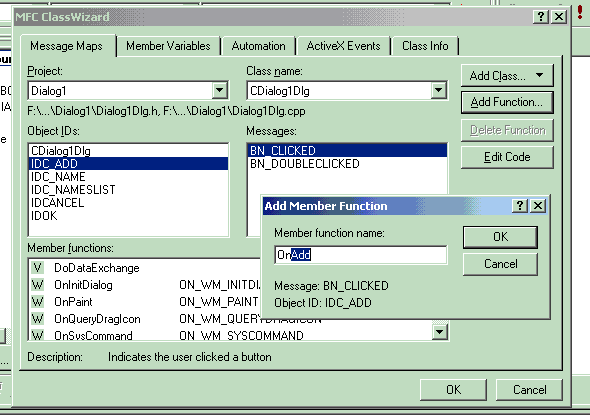Close the Add Member Function dialog
Image resolution: width=590 pixels, height=420 pixels.
[538, 205]
